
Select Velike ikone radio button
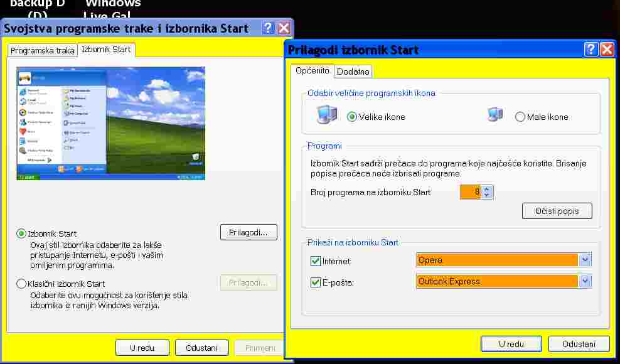pos(351,117)
